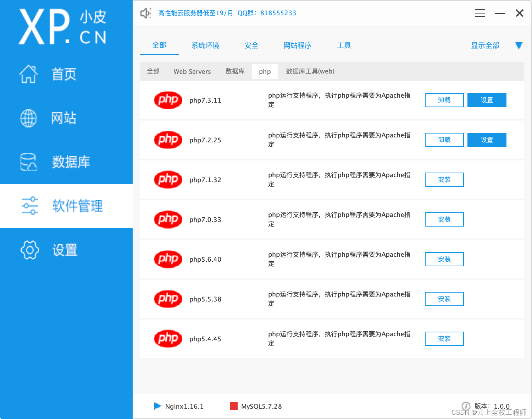Select the Web Servers filter tab

point(192,71)
